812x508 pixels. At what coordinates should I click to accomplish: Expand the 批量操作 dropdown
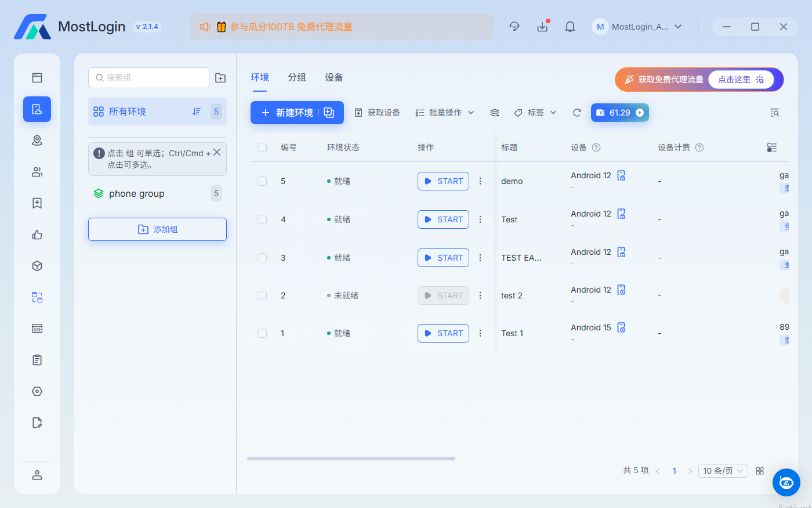(x=445, y=113)
